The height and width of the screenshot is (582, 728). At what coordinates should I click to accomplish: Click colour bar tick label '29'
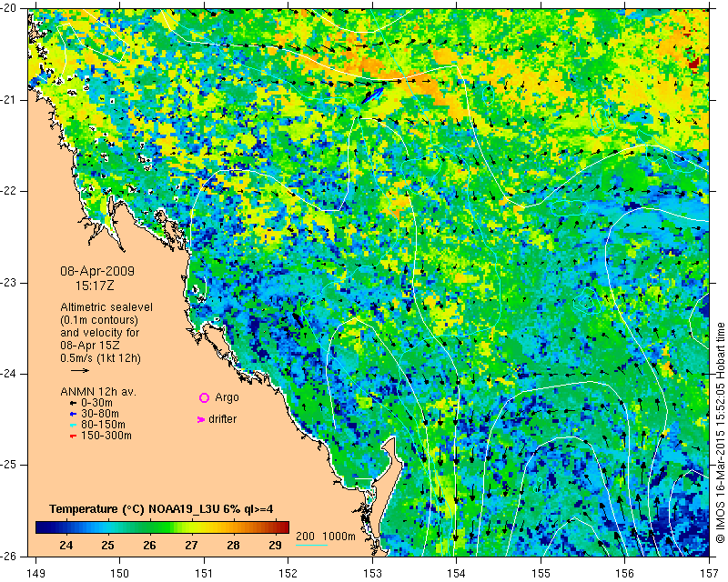click(275, 546)
